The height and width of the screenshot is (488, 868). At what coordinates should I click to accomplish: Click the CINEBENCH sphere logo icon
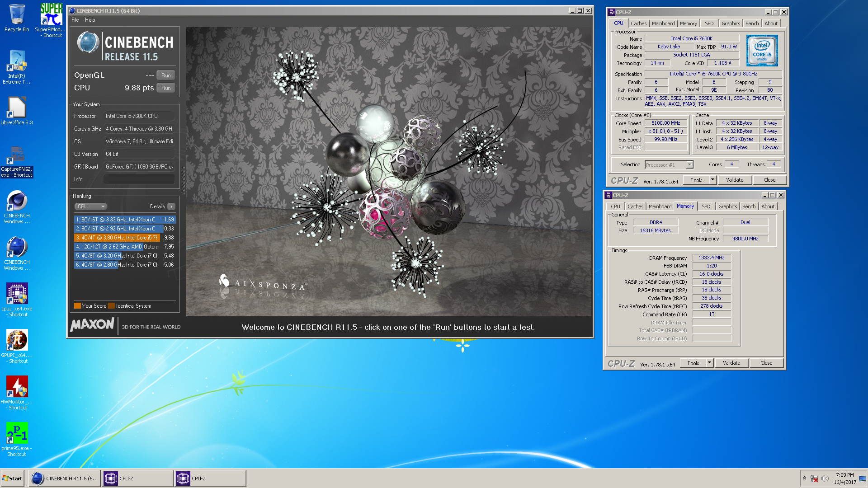(88, 43)
